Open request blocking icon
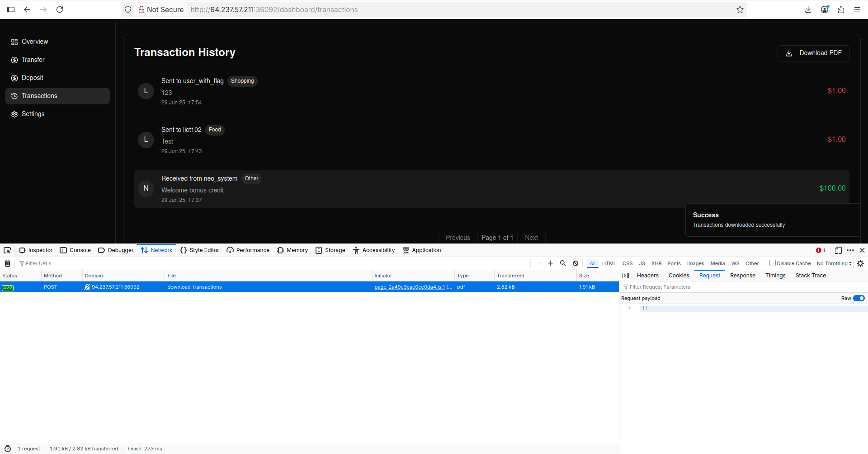This screenshot has width=868, height=454. click(576, 263)
